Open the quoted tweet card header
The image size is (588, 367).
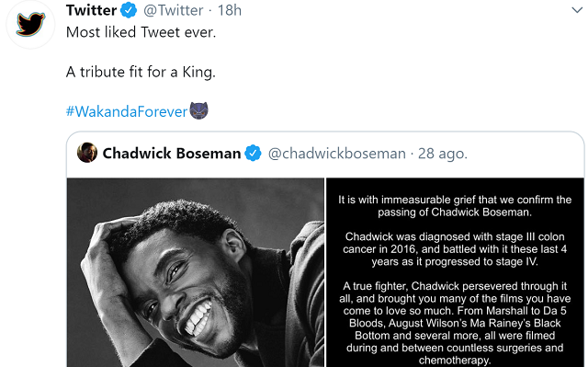coord(325,155)
